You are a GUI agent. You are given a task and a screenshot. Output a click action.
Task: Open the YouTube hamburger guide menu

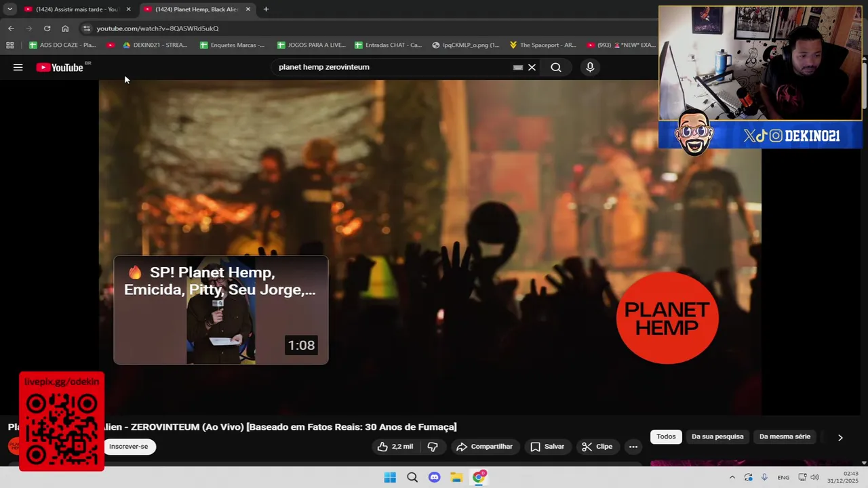click(x=18, y=67)
